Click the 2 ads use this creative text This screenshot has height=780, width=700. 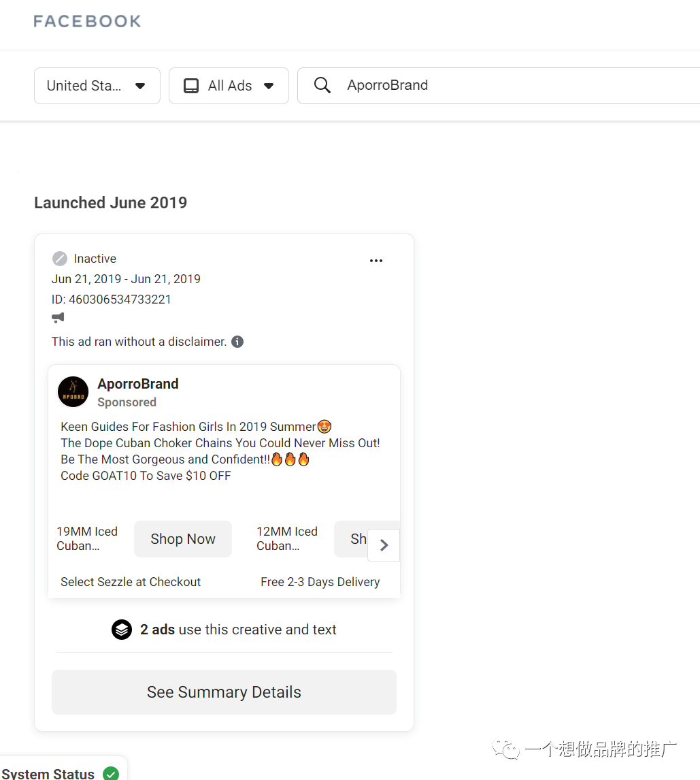click(x=238, y=630)
